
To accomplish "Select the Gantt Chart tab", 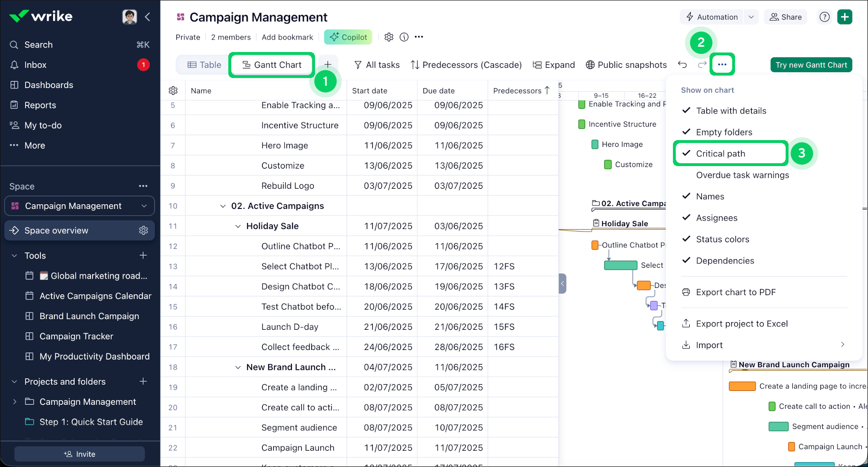I will pos(272,65).
